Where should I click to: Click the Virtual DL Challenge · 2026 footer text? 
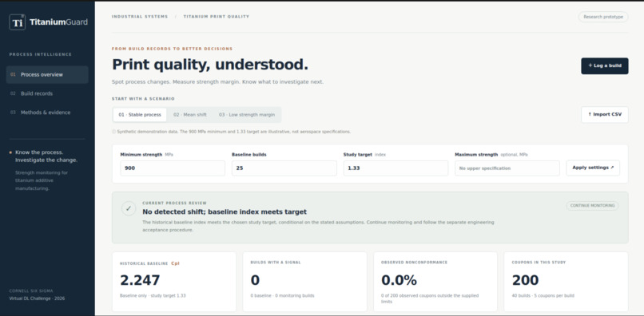(37, 298)
